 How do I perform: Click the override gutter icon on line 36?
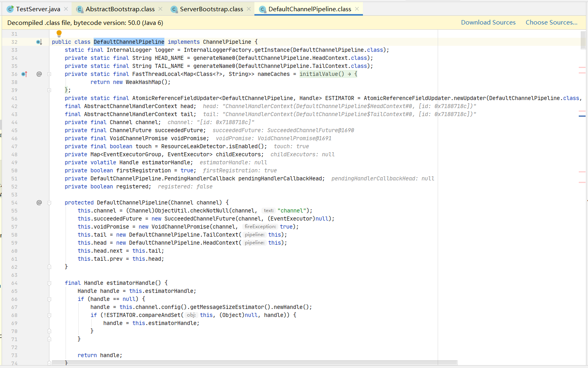(x=25, y=74)
